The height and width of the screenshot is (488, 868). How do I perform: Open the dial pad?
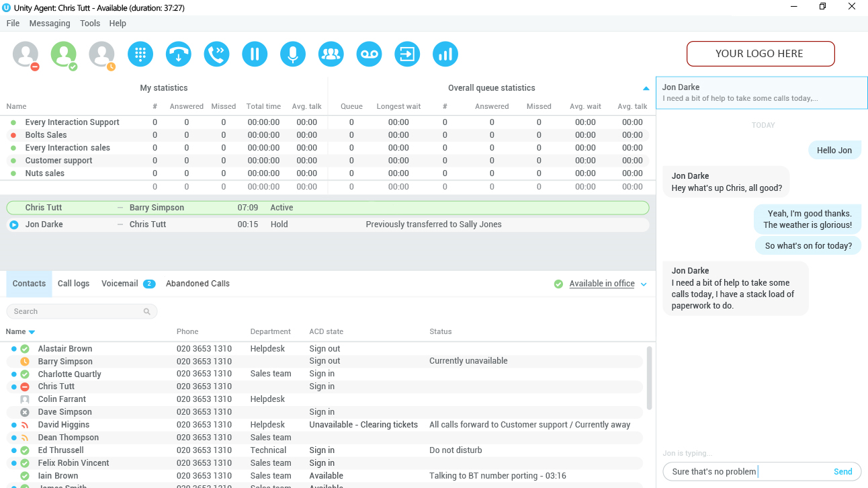(x=140, y=54)
